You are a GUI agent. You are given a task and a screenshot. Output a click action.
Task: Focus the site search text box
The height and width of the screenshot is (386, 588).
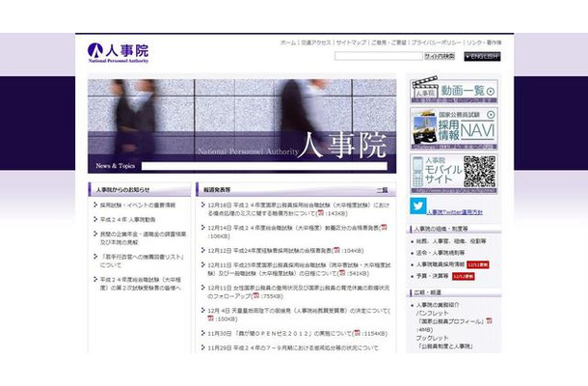[379, 56]
